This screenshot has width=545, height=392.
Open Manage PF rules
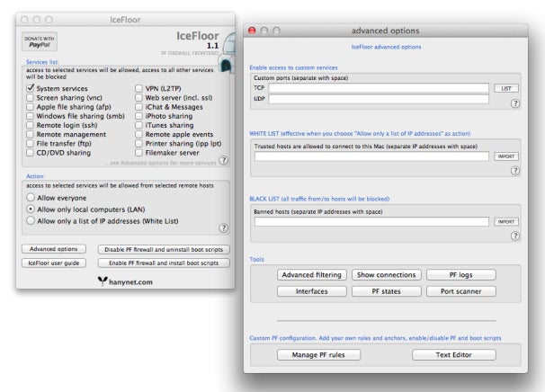coord(318,355)
